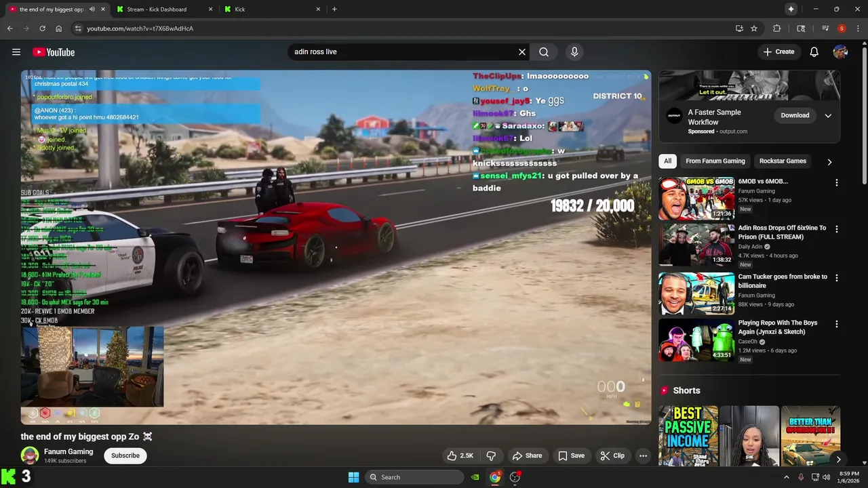868x488 pixels.
Task: Select the All filter chip
Action: pyautogui.click(x=667, y=161)
